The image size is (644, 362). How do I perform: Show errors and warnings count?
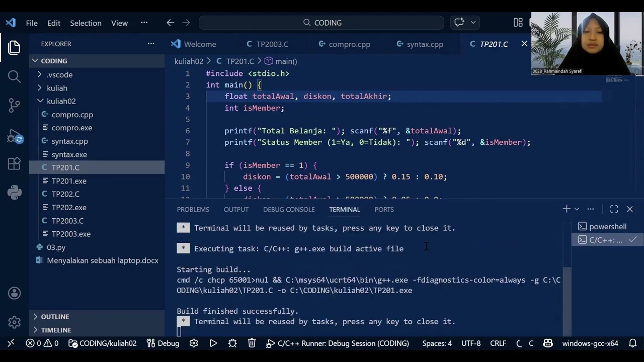click(x=42, y=343)
